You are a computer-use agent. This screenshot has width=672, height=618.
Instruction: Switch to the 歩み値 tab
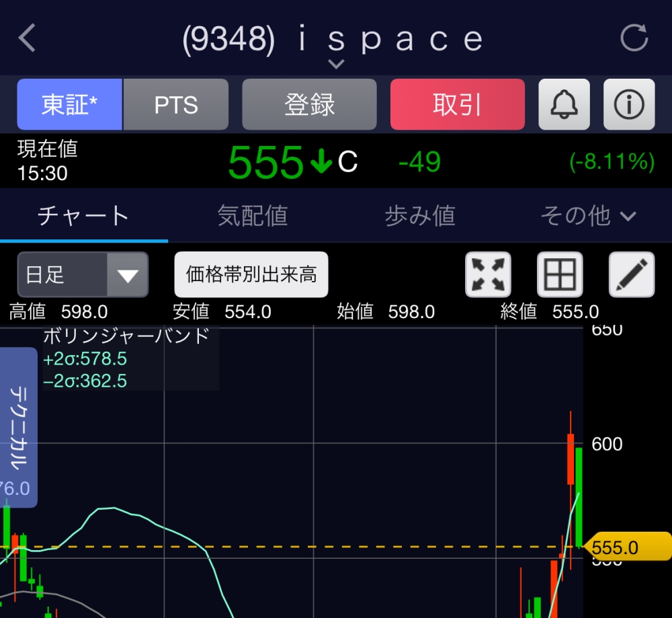pyautogui.click(x=420, y=216)
